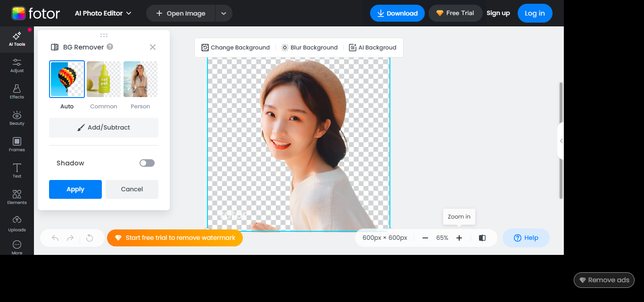The width and height of the screenshot is (644, 302).
Task: Open the Uploads sidebar panel
Action: (x=17, y=224)
